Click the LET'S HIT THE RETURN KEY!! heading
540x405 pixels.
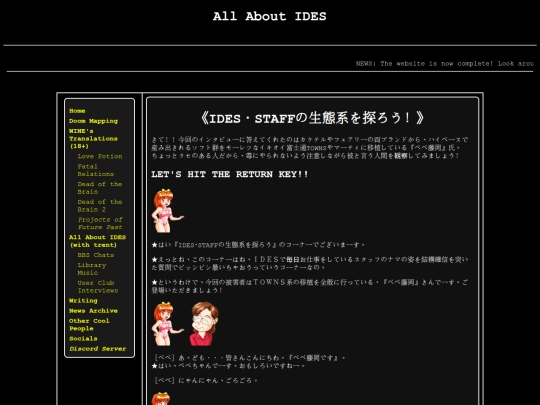(230, 174)
